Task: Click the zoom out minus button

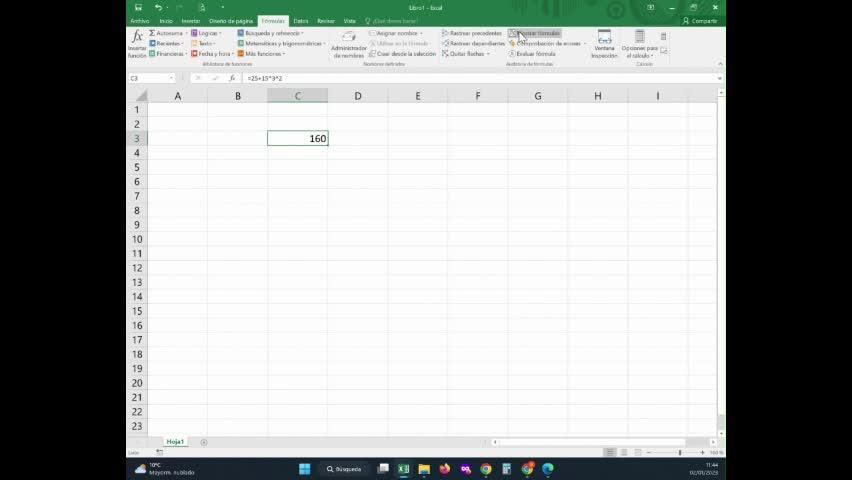Action: [649, 452]
